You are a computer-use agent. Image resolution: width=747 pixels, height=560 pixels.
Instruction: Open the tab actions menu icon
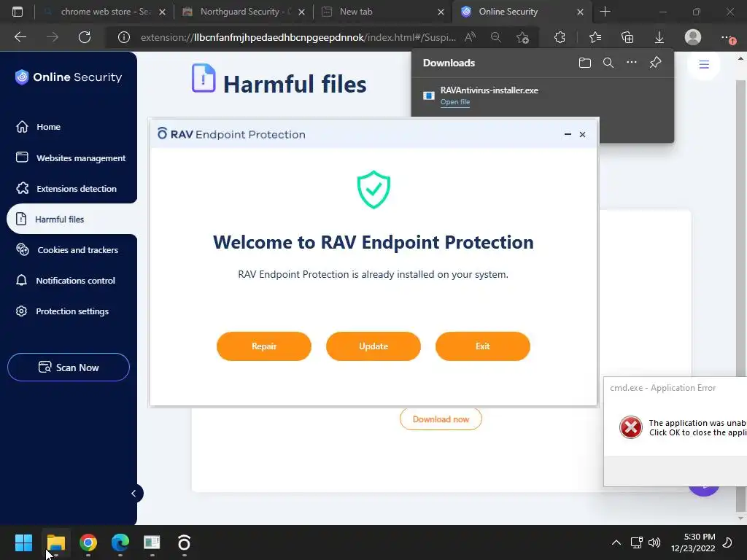(18, 12)
